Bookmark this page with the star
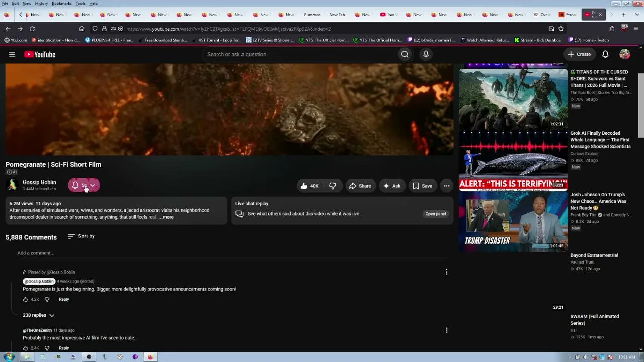The image size is (644, 362). coord(561,29)
